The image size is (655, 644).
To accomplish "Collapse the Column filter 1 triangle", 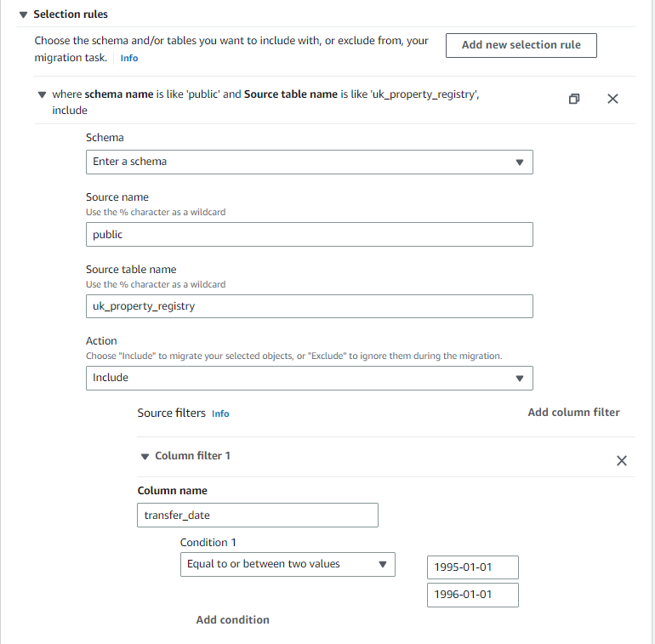I will coord(145,457).
